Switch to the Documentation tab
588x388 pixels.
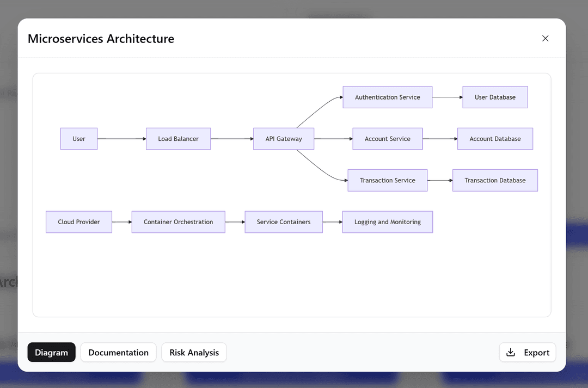(118, 352)
